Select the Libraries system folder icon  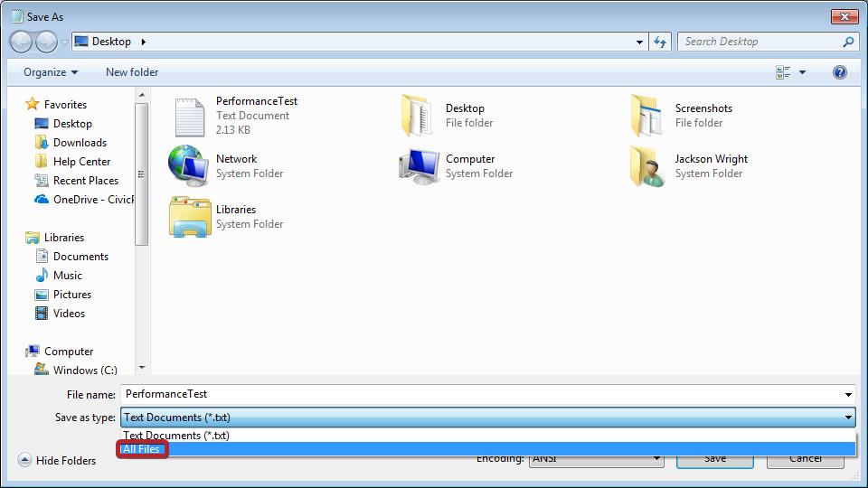[x=190, y=217]
